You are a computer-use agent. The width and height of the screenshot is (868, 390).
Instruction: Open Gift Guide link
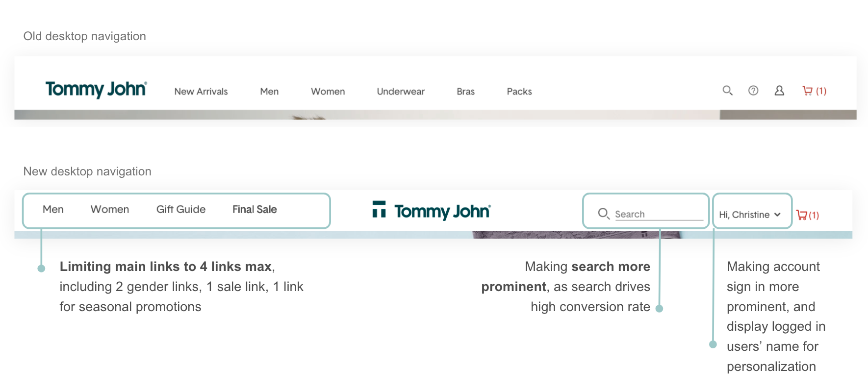pyautogui.click(x=181, y=209)
